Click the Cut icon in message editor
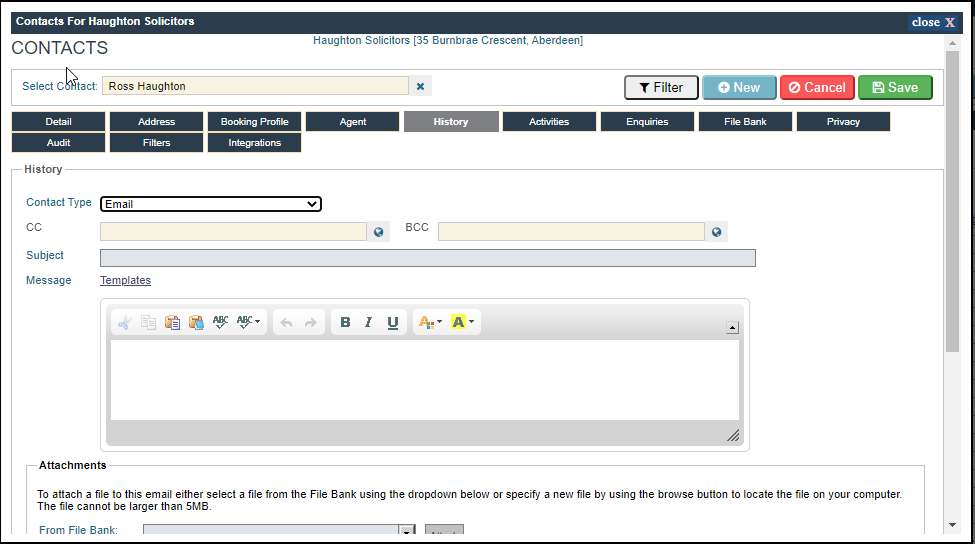Screen dimensions: 975x544 [x=124, y=322]
